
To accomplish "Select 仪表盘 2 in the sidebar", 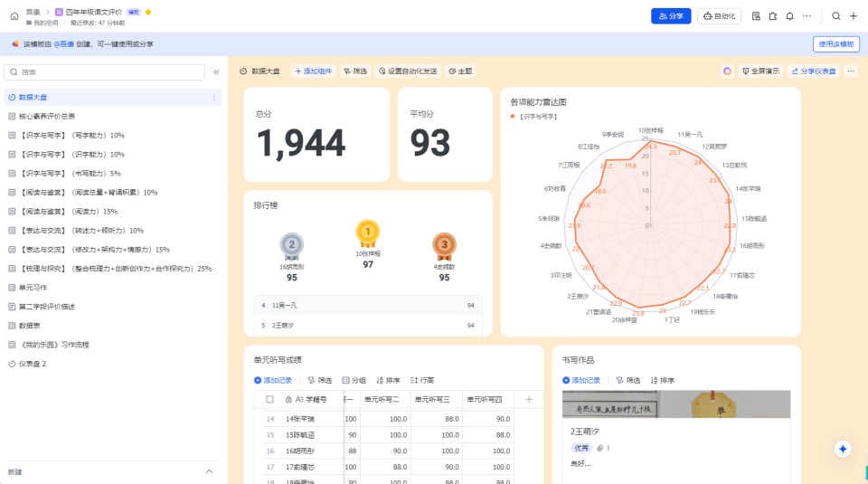I will pos(33,364).
